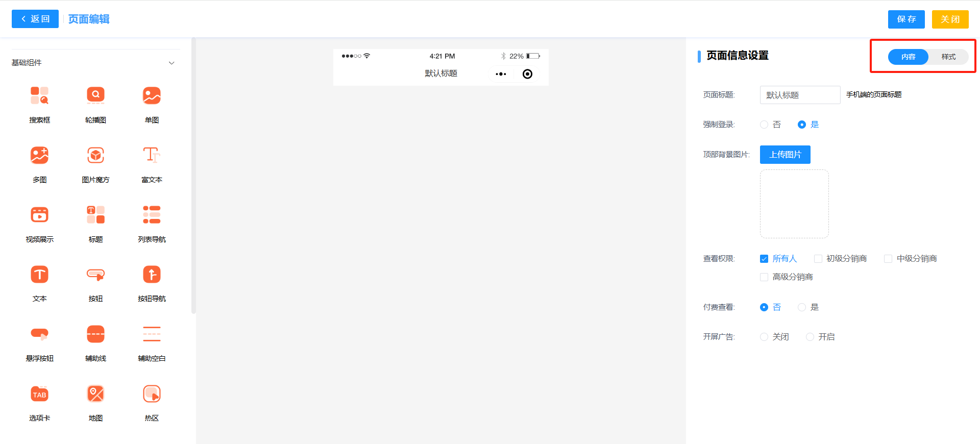
Task: Click the 上传图片 upload button
Action: point(785,155)
